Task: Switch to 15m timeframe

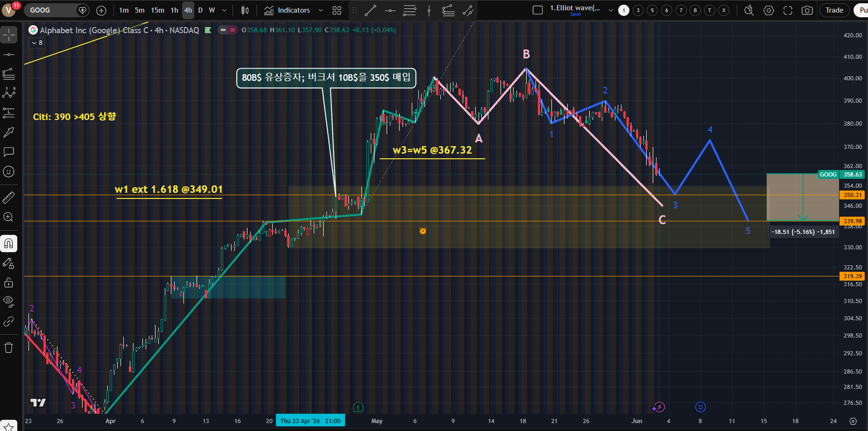Action: pyautogui.click(x=157, y=10)
